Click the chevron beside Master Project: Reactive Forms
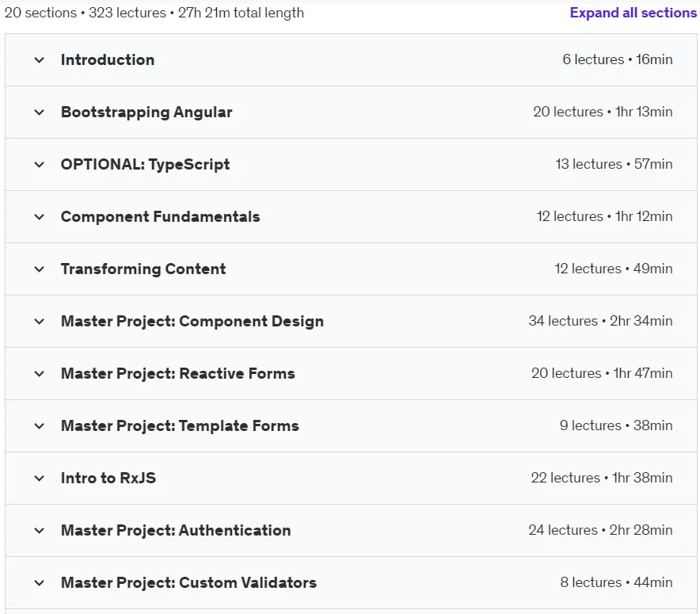 (40, 373)
